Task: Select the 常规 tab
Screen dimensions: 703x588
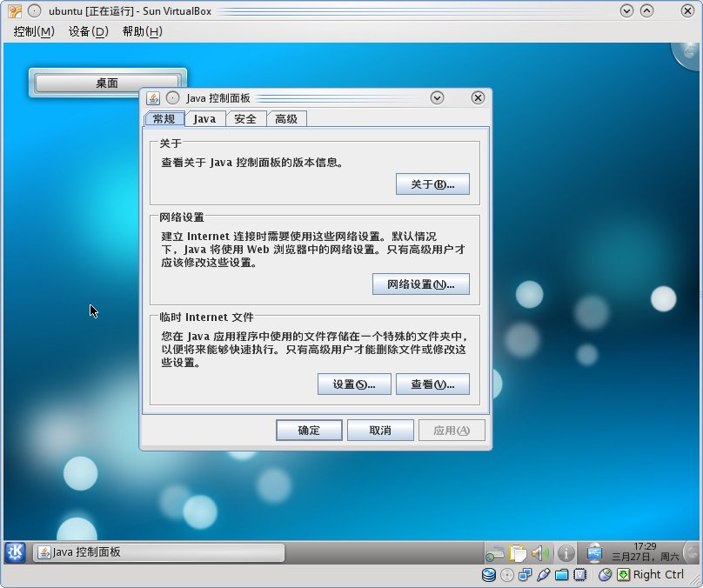Action: click(x=164, y=119)
